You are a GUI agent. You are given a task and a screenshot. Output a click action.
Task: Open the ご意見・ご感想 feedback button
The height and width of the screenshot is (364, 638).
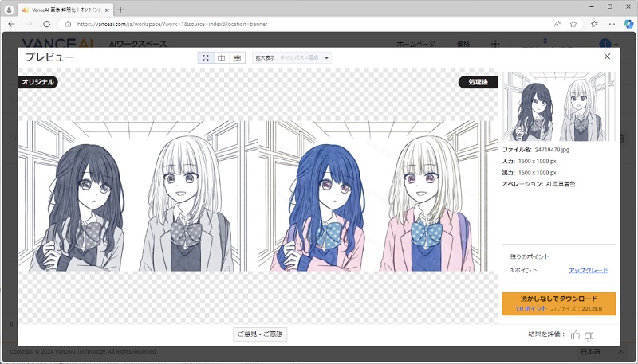[260, 334]
